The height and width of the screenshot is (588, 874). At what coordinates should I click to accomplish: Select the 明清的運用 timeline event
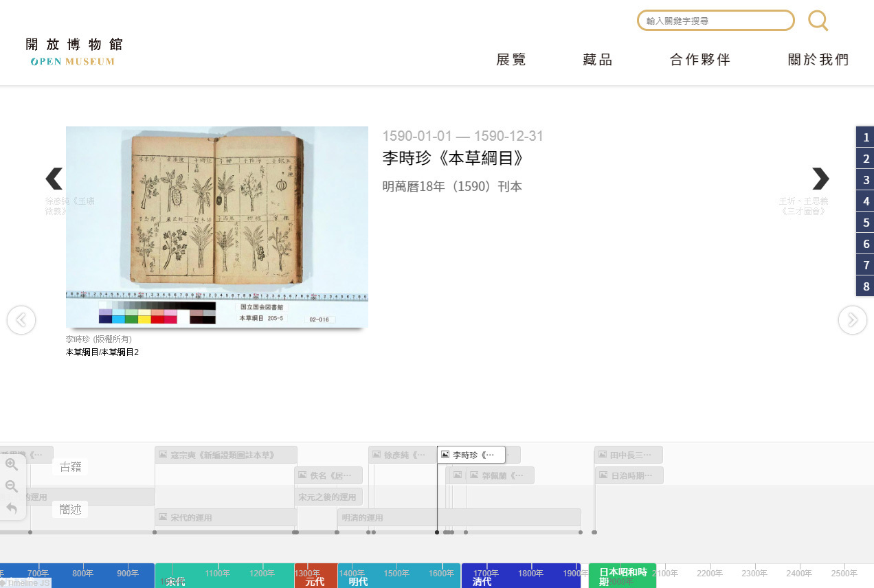[x=458, y=517]
